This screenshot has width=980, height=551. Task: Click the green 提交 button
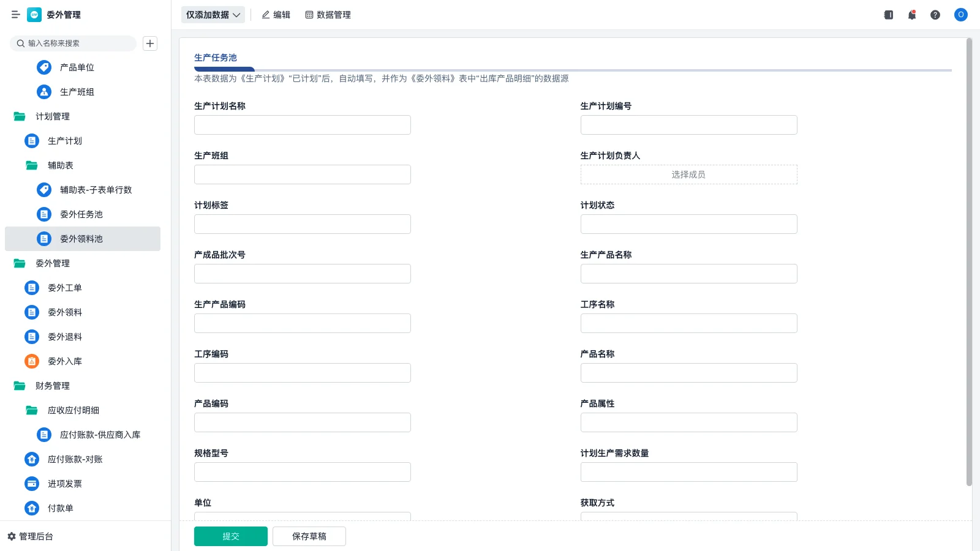tap(231, 536)
